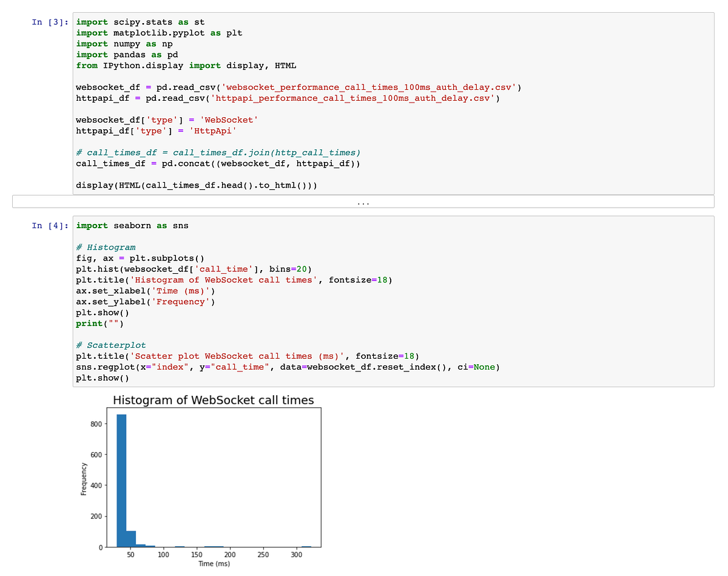Click the In [3] cell prompt
728x576 pixels.
pyautogui.click(x=49, y=22)
